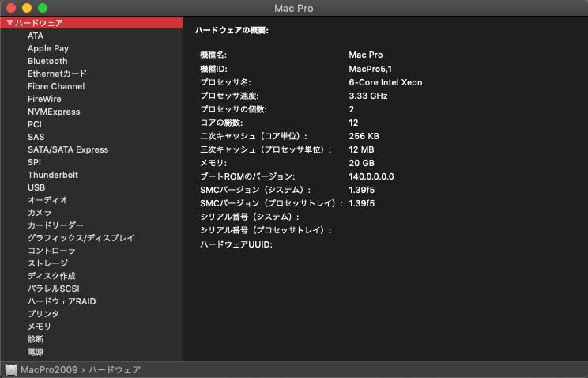Click the シリアル番号（システム） label
The image size is (588, 378).
[x=250, y=217]
